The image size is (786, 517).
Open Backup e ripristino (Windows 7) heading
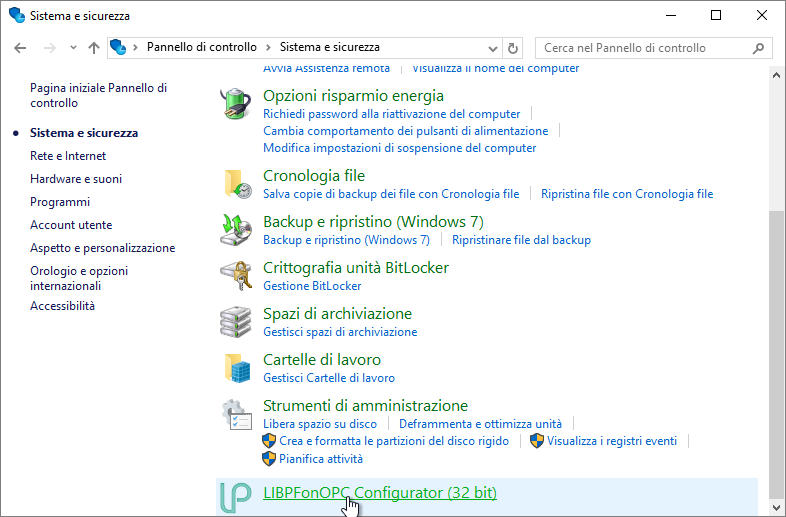(373, 222)
